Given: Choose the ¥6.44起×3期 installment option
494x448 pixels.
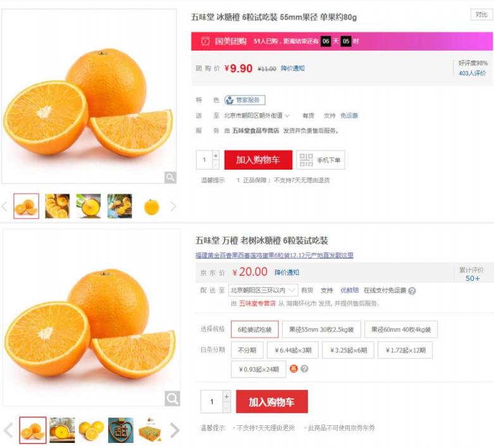Looking at the screenshot, I should pyautogui.click(x=293, y=350).
